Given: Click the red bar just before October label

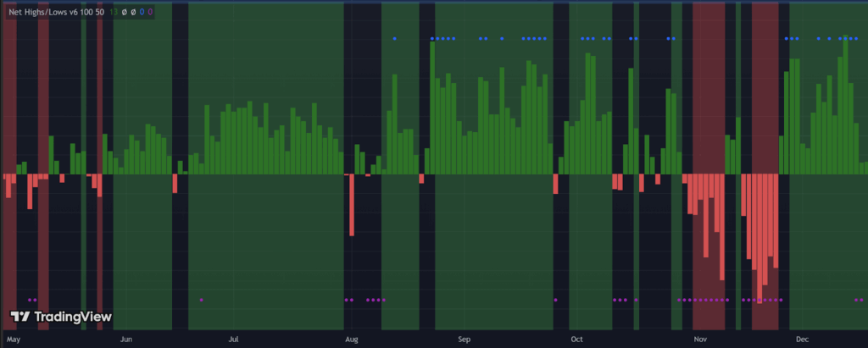Looking at the screenshot, I should pyautogui.click(x=555, y=184).
